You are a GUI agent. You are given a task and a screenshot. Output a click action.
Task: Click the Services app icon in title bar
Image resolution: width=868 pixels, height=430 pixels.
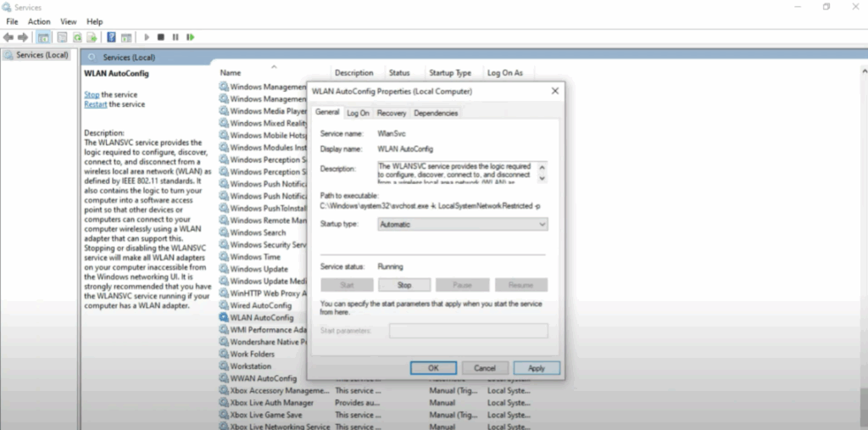point(7,7)
